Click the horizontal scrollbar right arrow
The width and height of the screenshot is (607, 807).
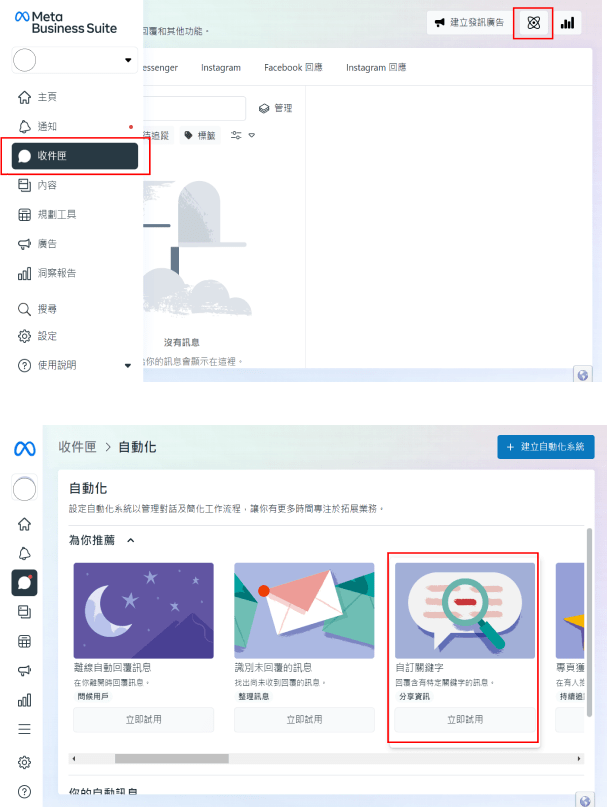[x=579, y=759]
